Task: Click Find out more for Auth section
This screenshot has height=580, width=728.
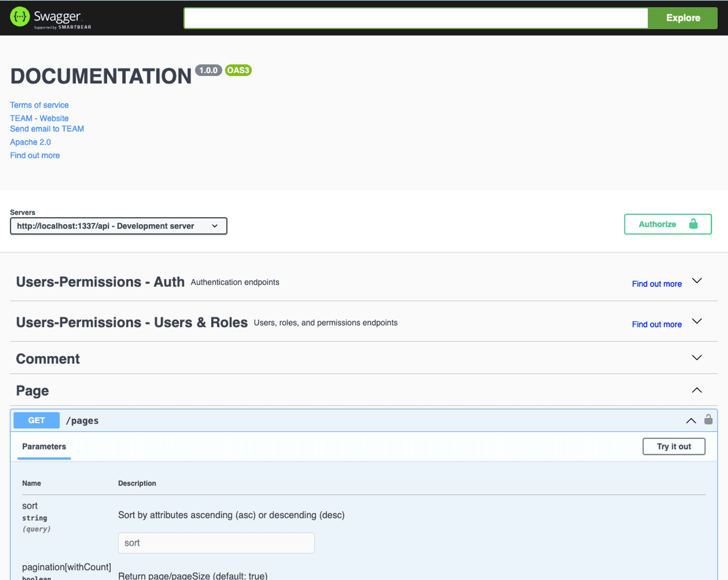Action: pos(657,284)
